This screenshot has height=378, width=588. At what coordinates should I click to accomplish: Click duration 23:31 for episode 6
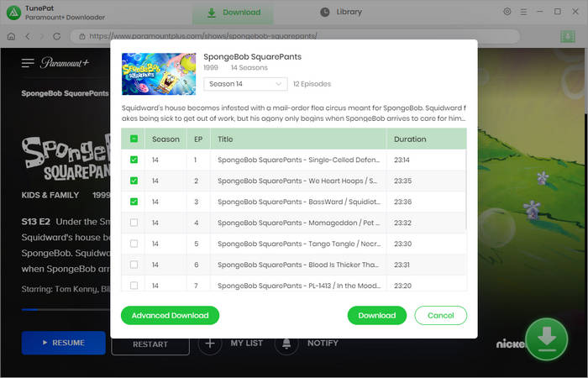[402, 265]
